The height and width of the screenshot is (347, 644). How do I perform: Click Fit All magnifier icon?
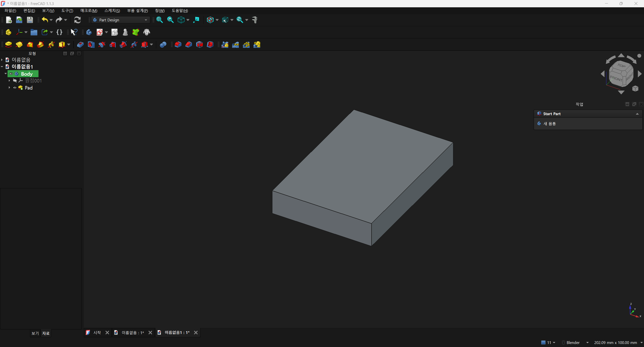point(159,20)
